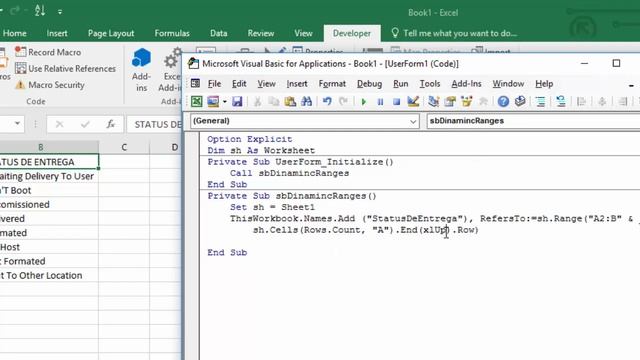
Task: Click the Sort A to Z quick-access icon
Action: point(40,11)
